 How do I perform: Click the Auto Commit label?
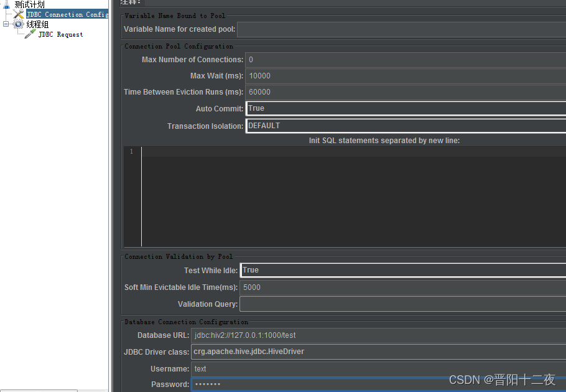pos(220,109)
